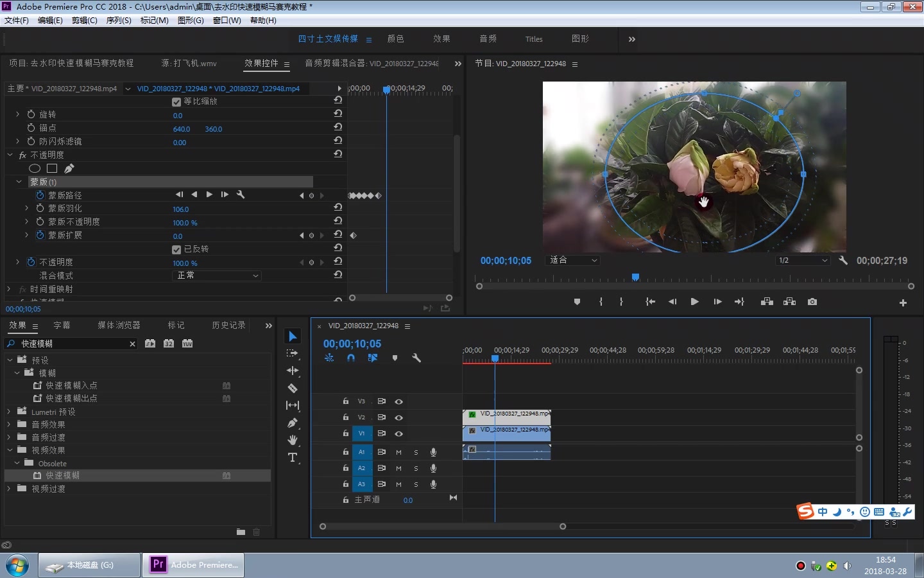
Task: Toggle lock on V2 track
Action: [345, 417]
